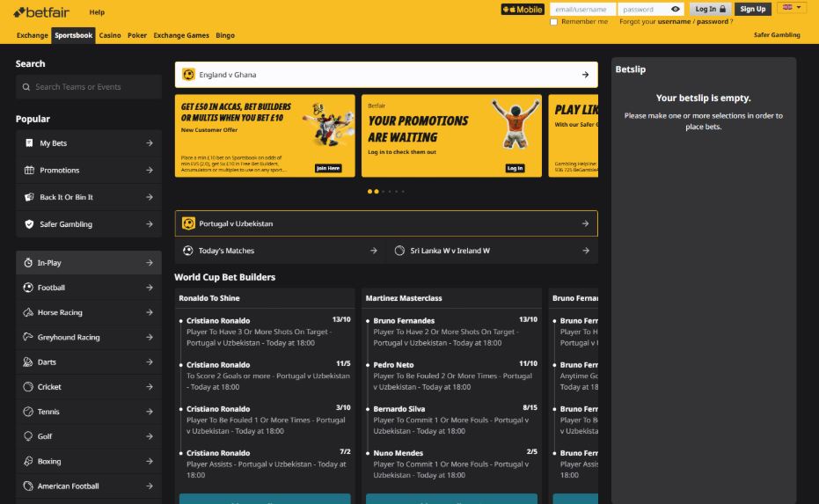Expand My Bets with its arrow
Viewport: 819px width, 504px height.
pyautogui.click(x=150, y=142)
